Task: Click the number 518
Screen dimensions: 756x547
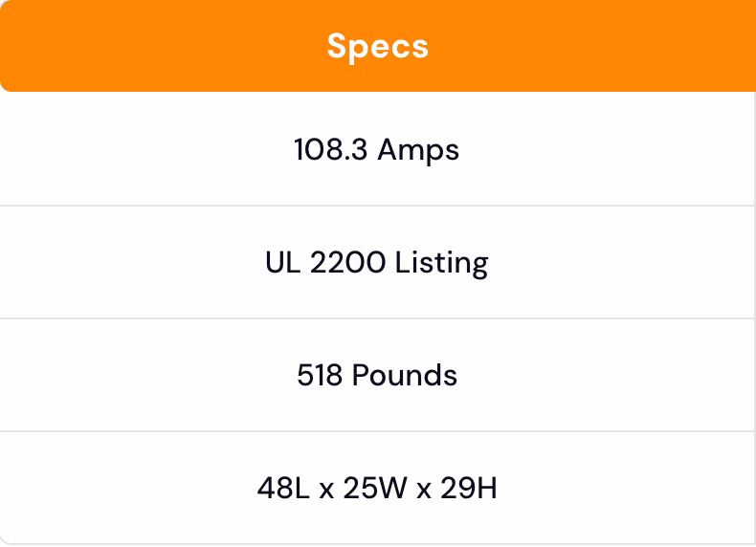Action: 320,375
